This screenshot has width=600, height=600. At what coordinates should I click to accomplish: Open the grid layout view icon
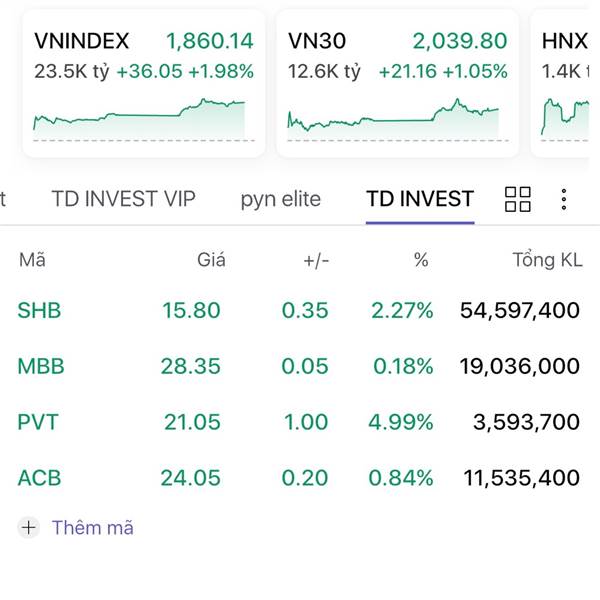[518, 199]
